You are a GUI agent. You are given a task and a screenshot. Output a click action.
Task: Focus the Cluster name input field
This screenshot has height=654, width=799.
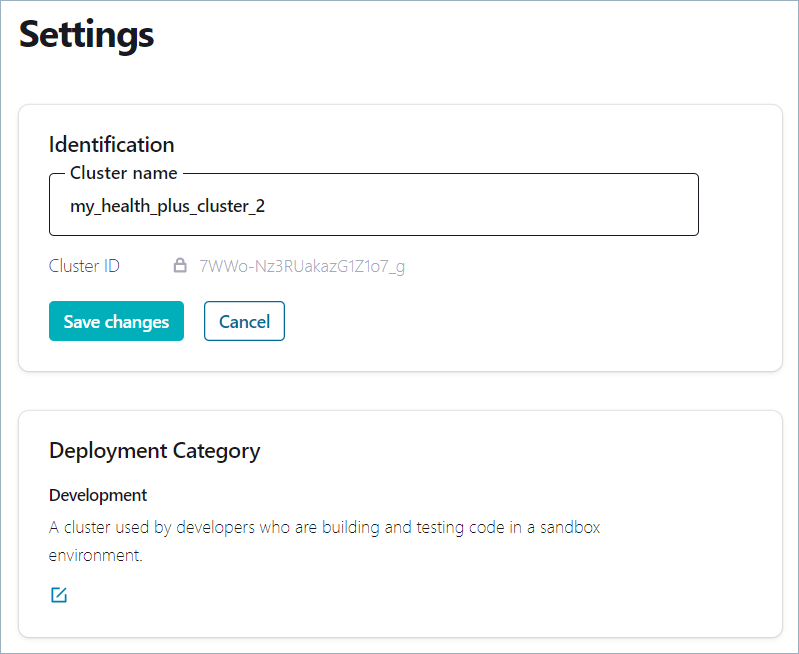pos(373,206)
